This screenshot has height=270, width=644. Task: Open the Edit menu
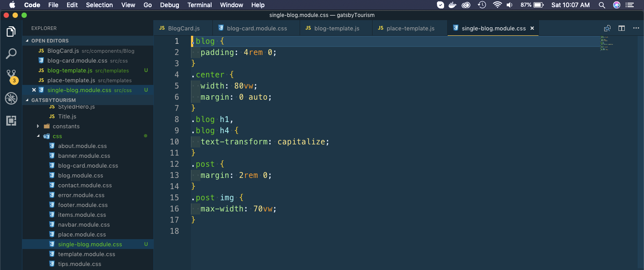pyautogui.click(x=72, y=5)
